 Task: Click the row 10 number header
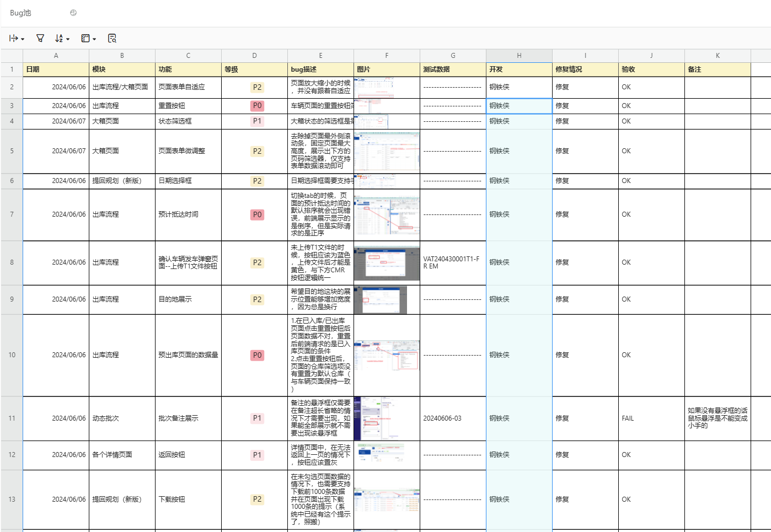(x=12, y=355)
